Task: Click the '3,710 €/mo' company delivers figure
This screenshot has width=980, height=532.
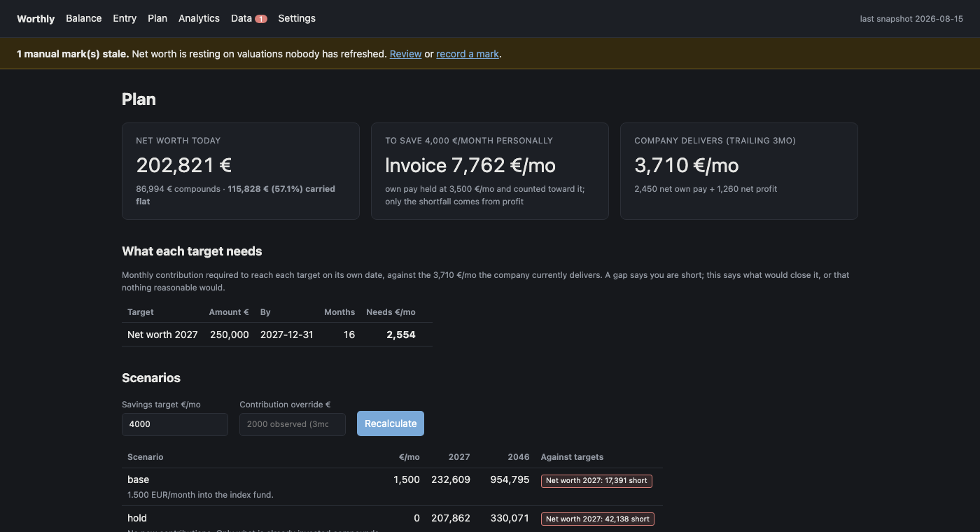Action: (x=687, y=165)
